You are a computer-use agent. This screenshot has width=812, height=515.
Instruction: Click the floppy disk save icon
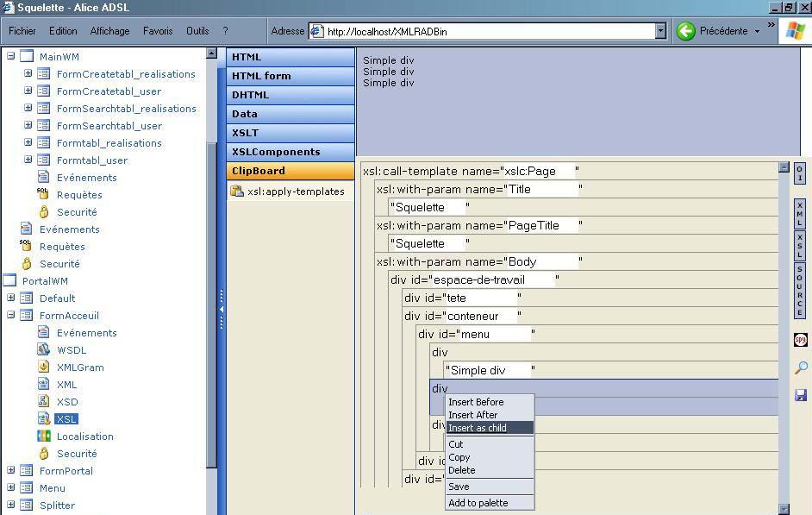tap(800, 394)
